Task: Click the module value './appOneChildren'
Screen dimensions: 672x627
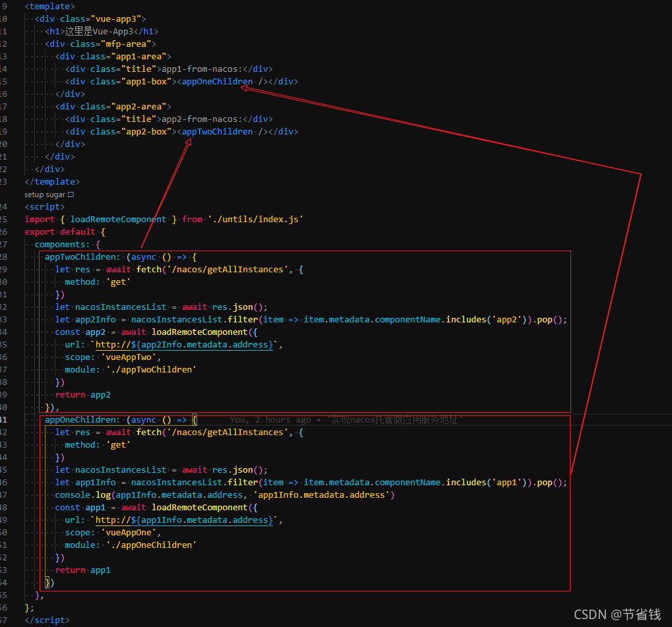Action: pos(151,545)
